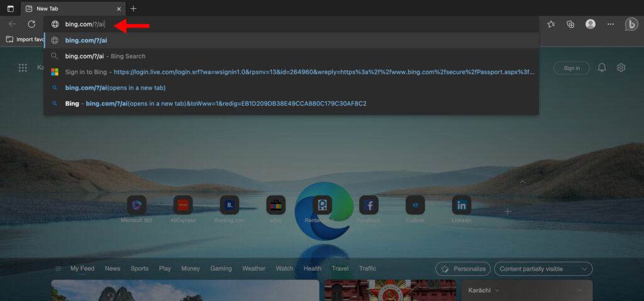644x301 pixels.
Task: Click the profile avatar icon
Action: [591, 24]
